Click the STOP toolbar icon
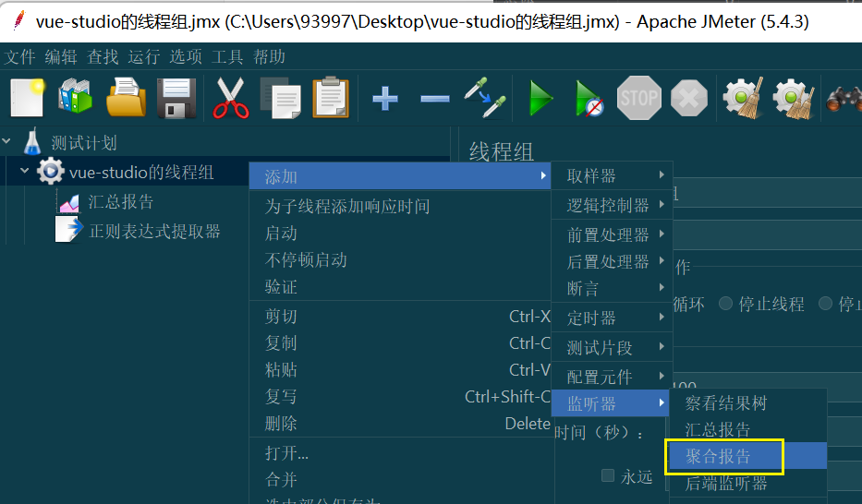The width and height of the screenshot is (862, 504). [x=638, y=98]
